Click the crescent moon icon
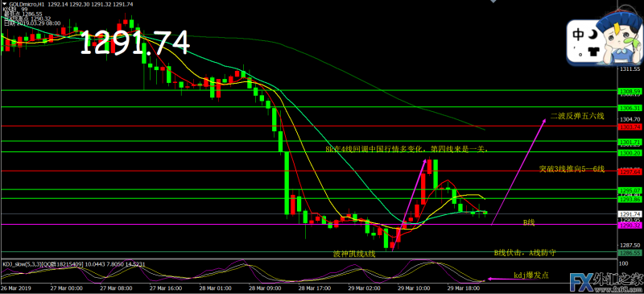This screenshot has height=294, width=644. click(x=592, y=35)
